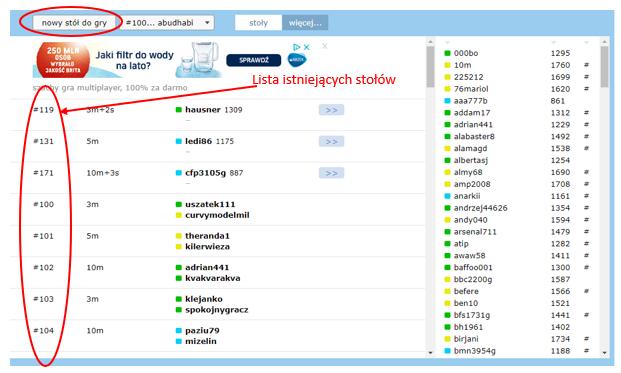This screenshot has width=621, height=373.
Task: Click player mizelin at table #104
Action: [201, 341]
